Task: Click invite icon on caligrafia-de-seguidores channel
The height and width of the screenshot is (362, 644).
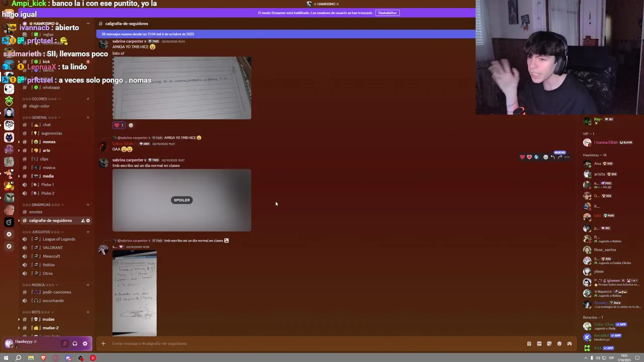Action: coord(83,221)
